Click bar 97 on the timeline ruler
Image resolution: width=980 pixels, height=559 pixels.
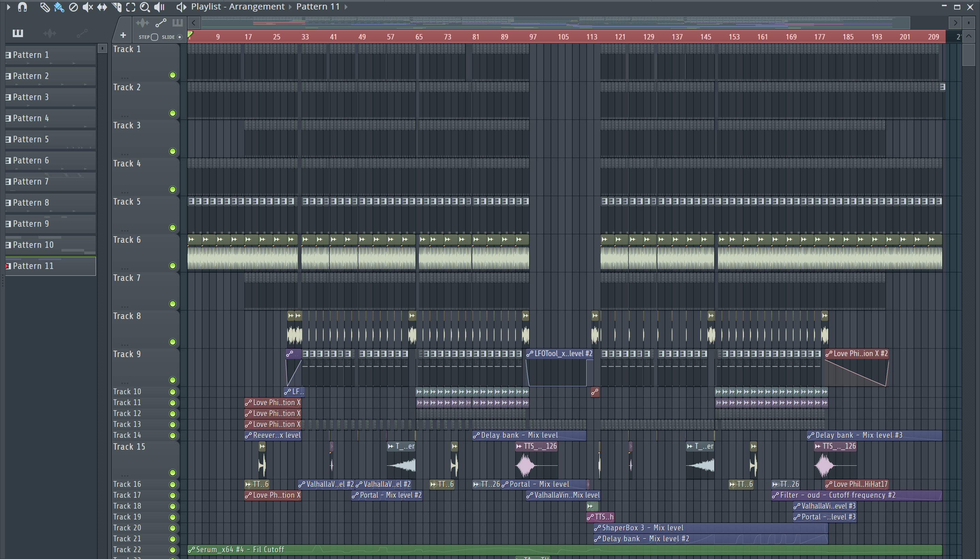click(x=533, y=37)
